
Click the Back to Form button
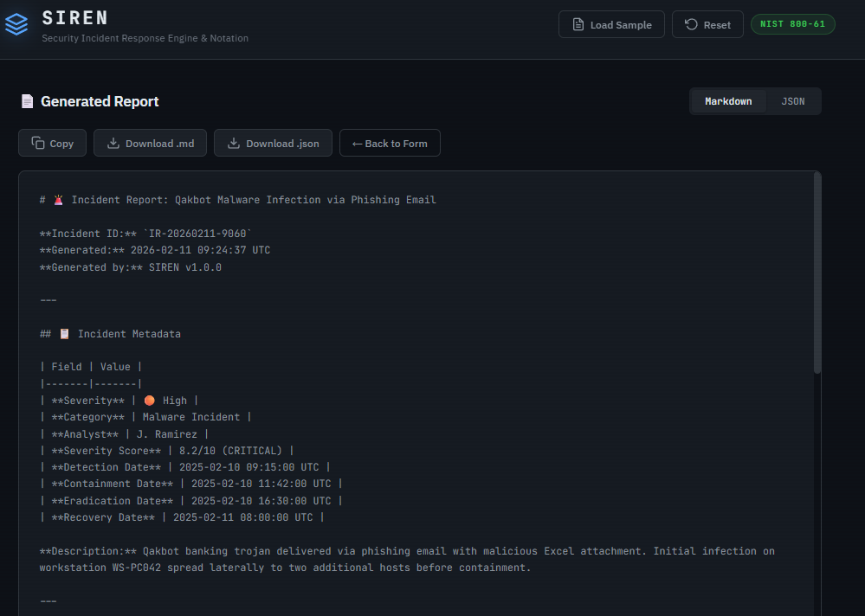pyautogui.click(x=390, y=143)
